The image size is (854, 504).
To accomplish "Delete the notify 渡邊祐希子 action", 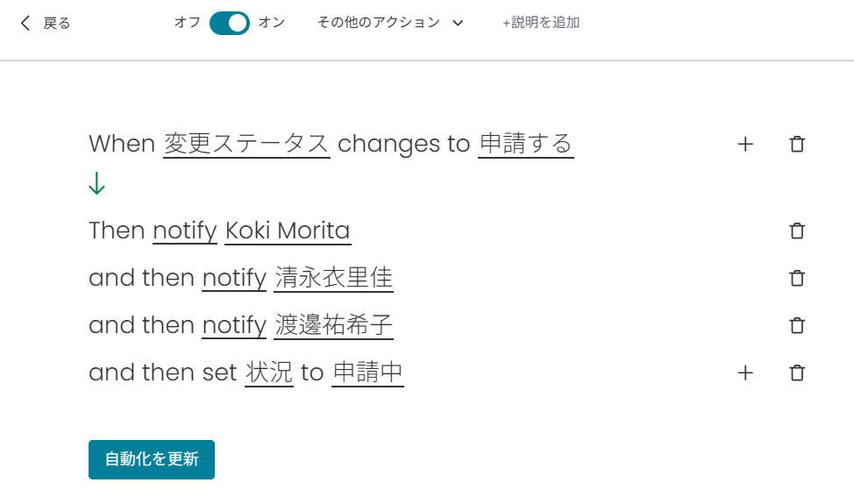I will (797, 326).
